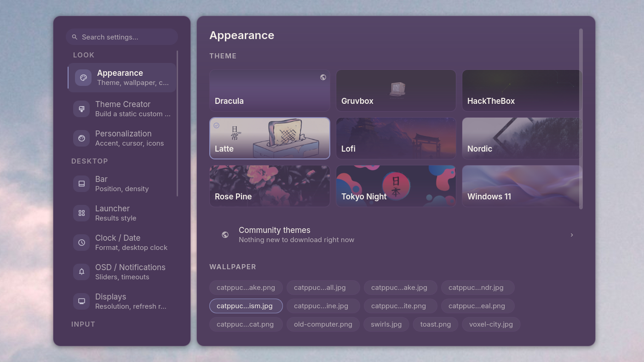Choose the Rose Pine theme

point(270,186)
